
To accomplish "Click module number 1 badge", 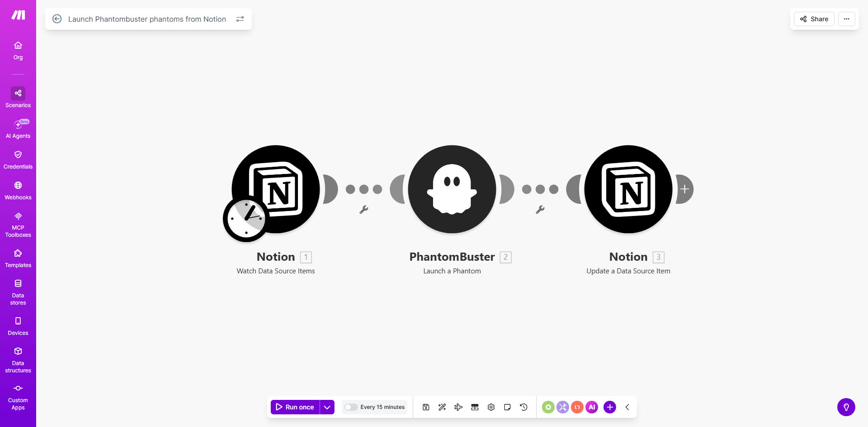I will [x=306, y=257].
